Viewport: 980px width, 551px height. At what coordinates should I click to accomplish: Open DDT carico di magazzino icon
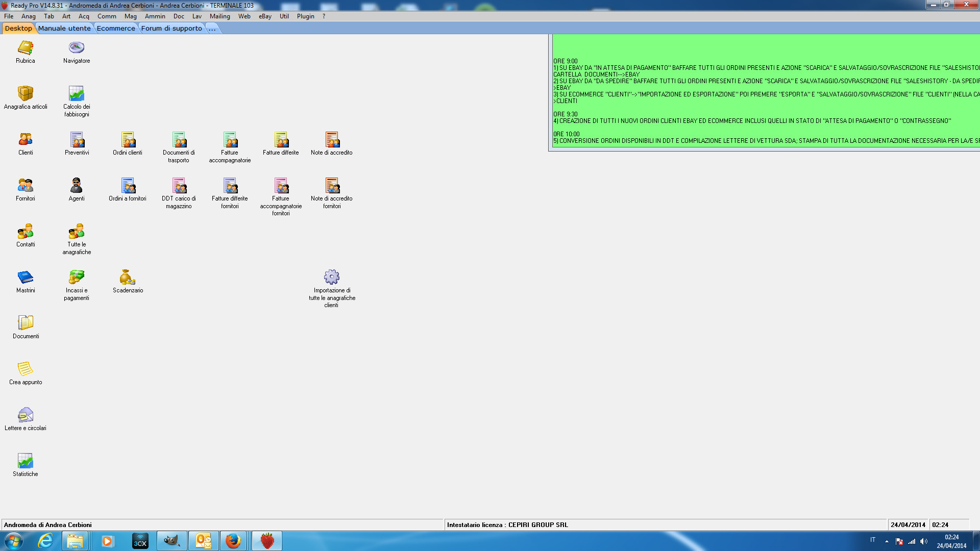[179, 186]
